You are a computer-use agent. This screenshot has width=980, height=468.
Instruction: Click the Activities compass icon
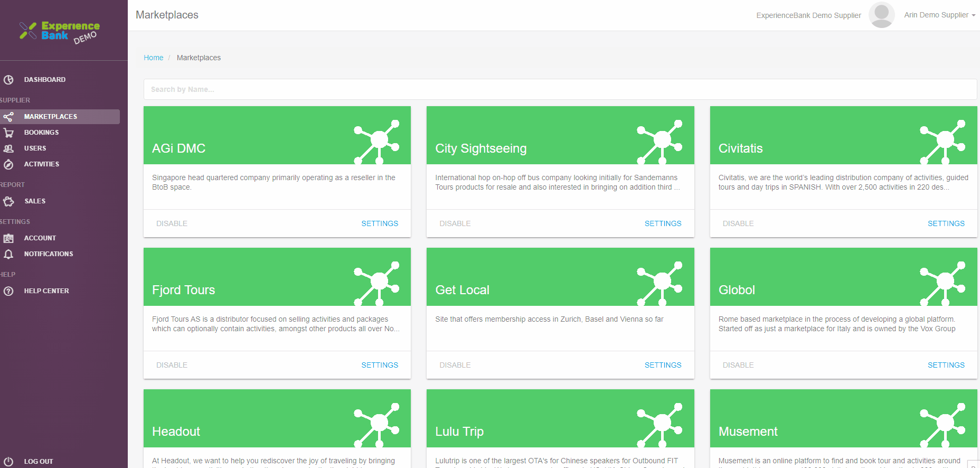8,164
